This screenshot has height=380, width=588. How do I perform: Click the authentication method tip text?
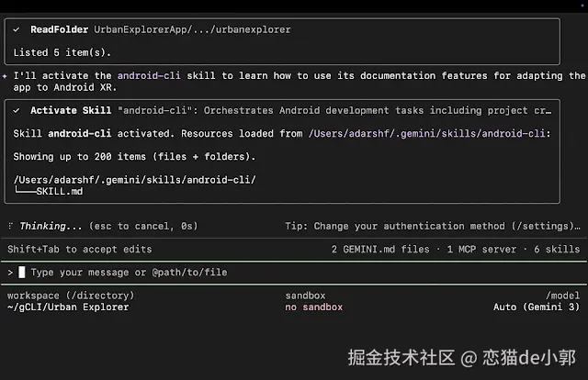point(433,226)
